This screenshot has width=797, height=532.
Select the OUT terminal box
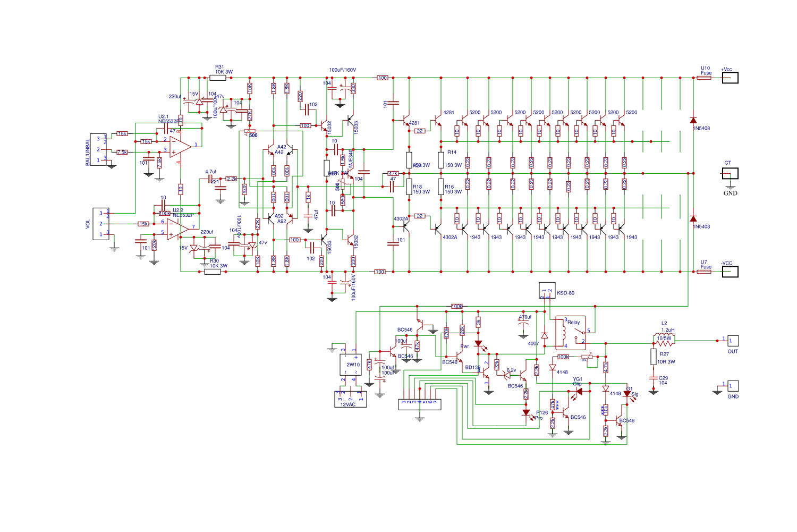click(x=733, y=341)
